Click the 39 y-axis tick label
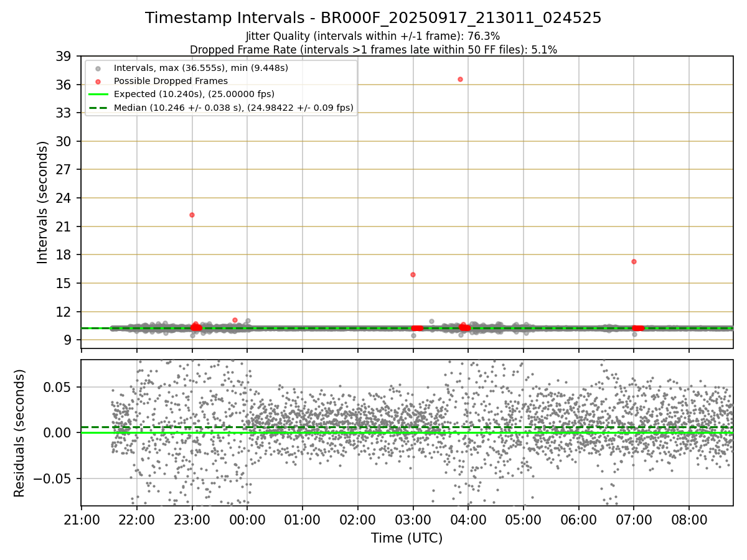The height and width of the screenshot is (560, 747). (63, 57)
